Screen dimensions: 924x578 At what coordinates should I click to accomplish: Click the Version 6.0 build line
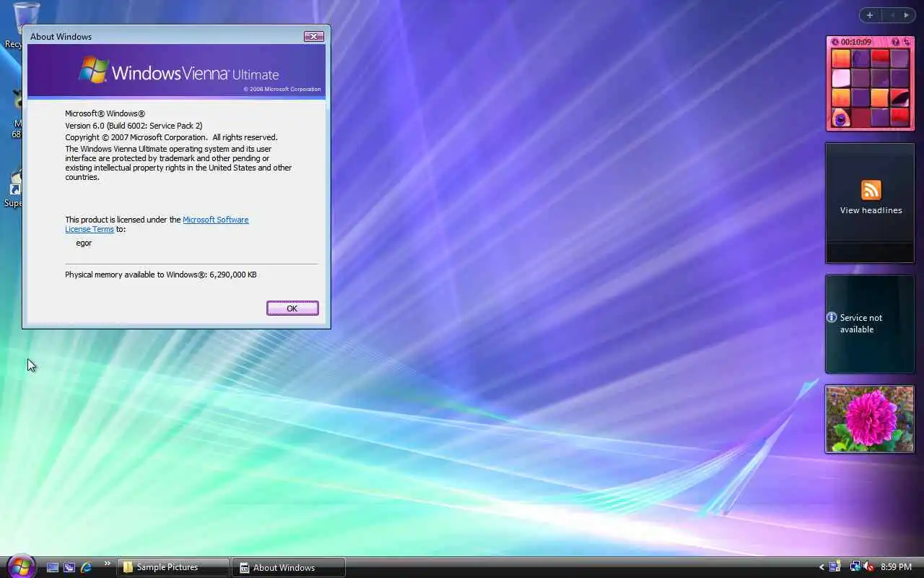[134, 126]
